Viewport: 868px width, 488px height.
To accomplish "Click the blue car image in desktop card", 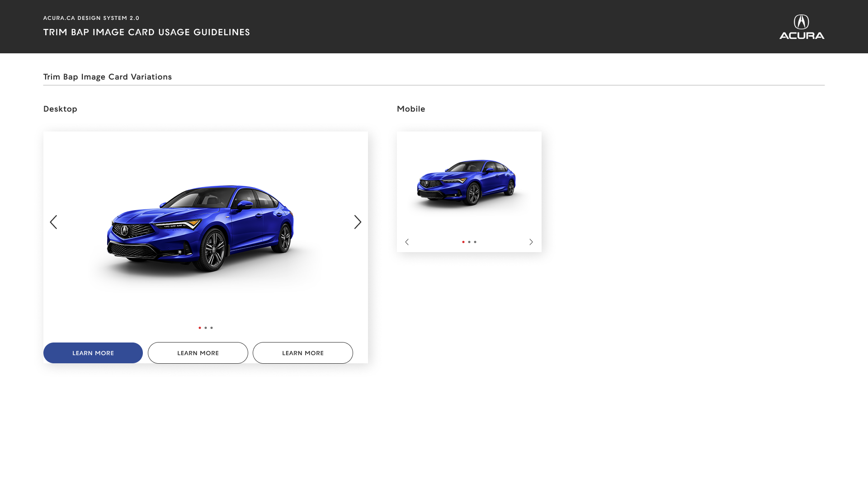I will 200,228.
